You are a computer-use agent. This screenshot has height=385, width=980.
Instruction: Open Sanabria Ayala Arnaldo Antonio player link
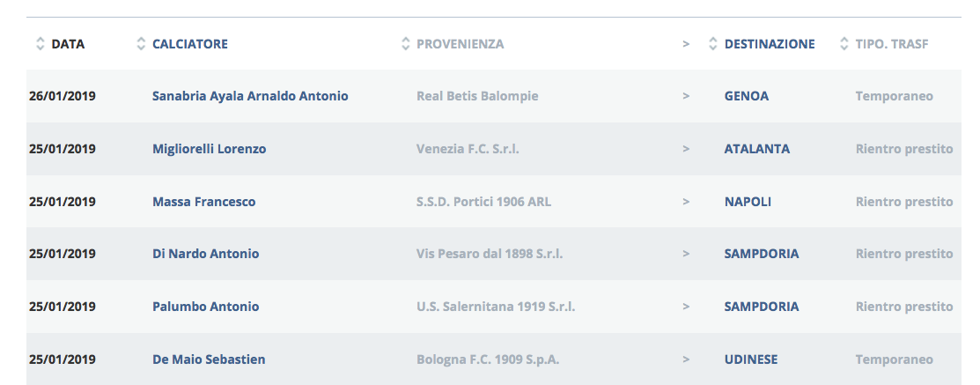[x=250, y=96]
